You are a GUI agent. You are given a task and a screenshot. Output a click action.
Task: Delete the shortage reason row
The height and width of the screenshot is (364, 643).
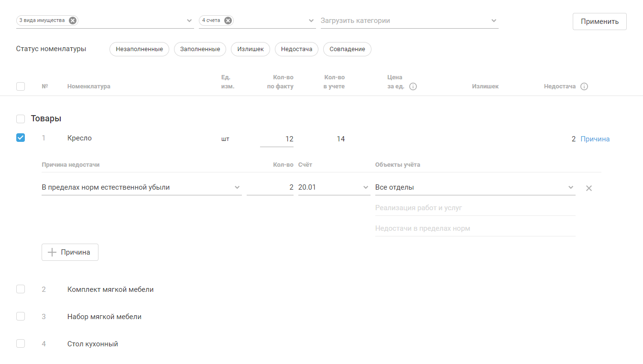(x=589, y=188)
